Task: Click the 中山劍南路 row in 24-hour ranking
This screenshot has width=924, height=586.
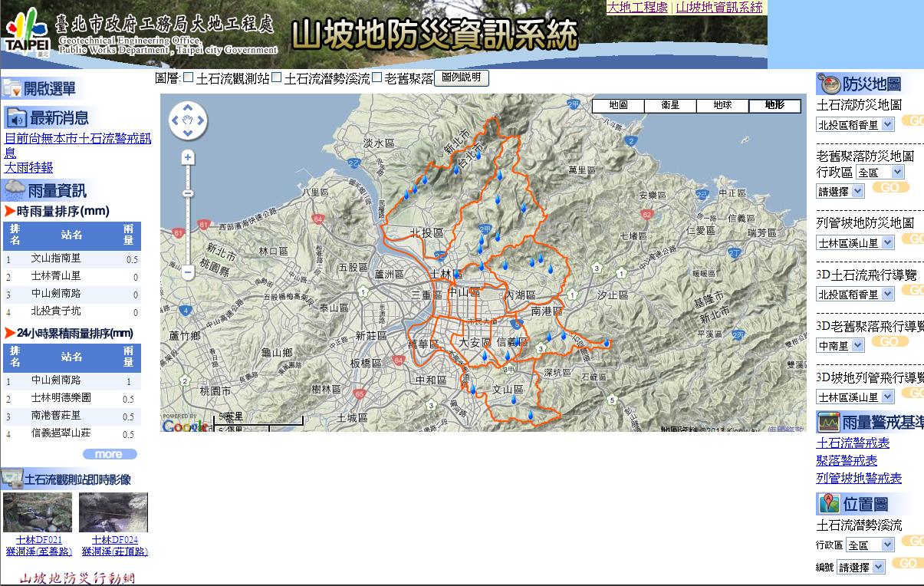Action: click(72, 380)
